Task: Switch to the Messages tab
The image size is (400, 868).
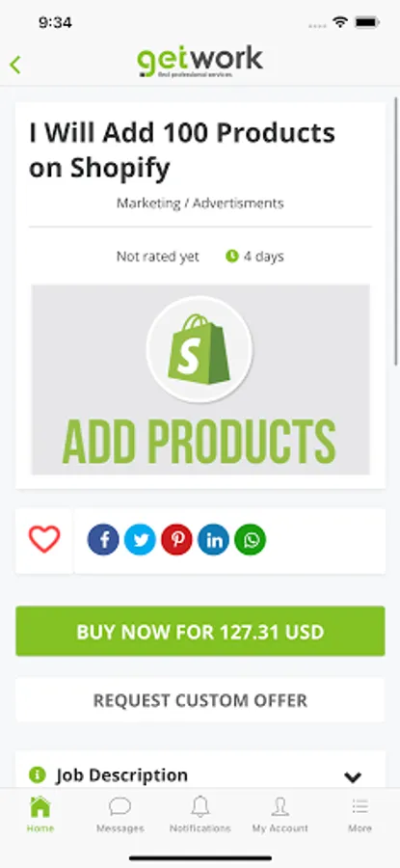Action: point(120,814)
